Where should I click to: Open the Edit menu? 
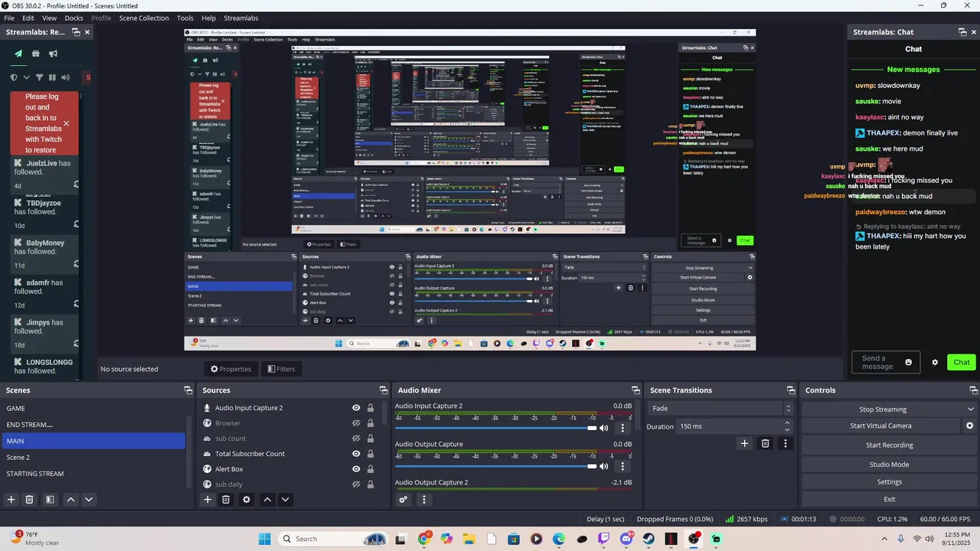coord(28,18)
